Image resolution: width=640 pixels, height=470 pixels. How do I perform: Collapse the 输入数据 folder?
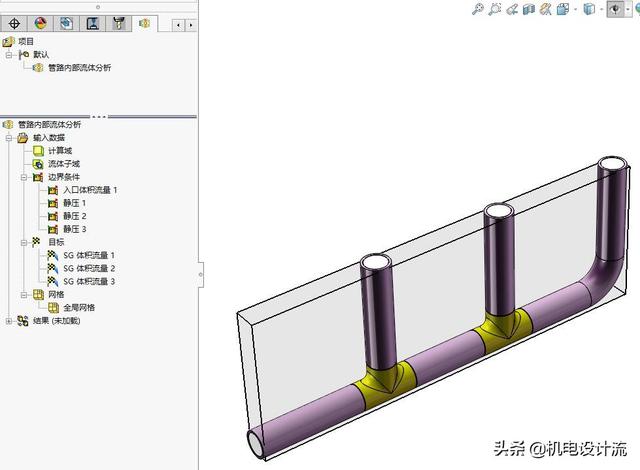pyautogui.click(x=9, y=138)
